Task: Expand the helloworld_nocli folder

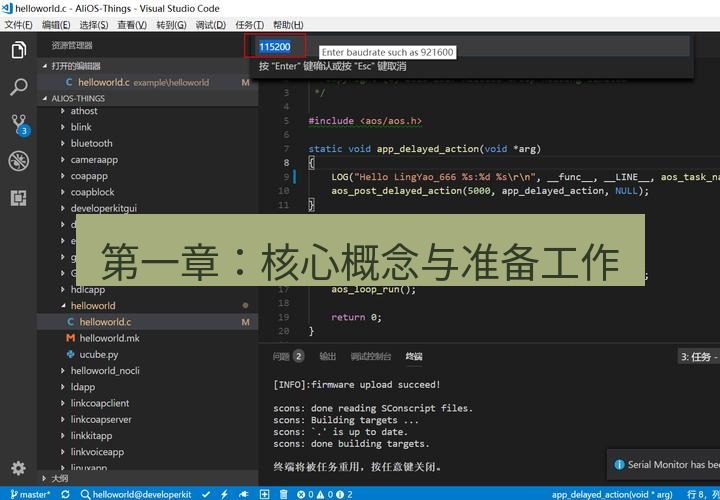Action: (105, 371)
